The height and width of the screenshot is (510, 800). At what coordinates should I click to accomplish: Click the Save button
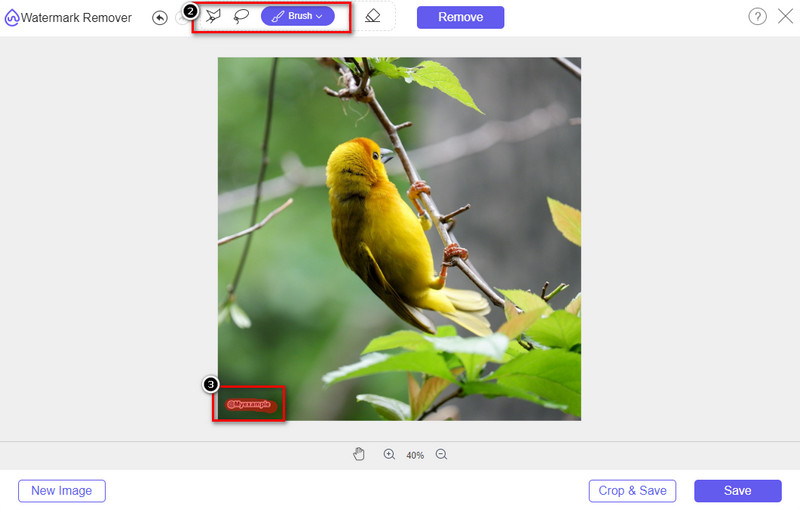tap(737, 491)
